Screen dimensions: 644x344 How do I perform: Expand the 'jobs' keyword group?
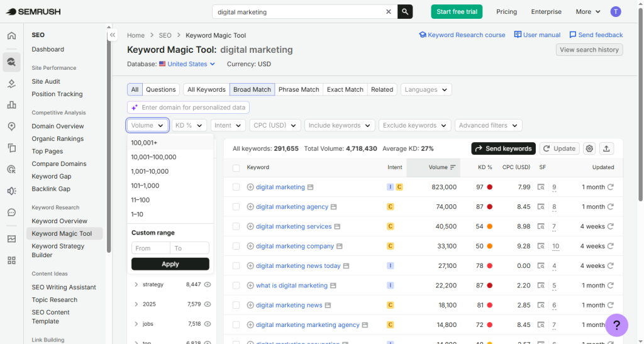point(136,324)
